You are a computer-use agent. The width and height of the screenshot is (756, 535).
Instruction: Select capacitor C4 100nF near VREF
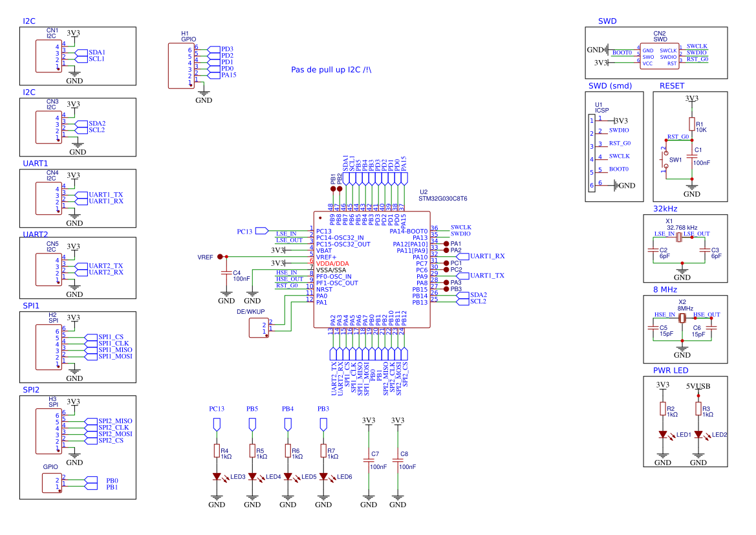click(226, 273)
